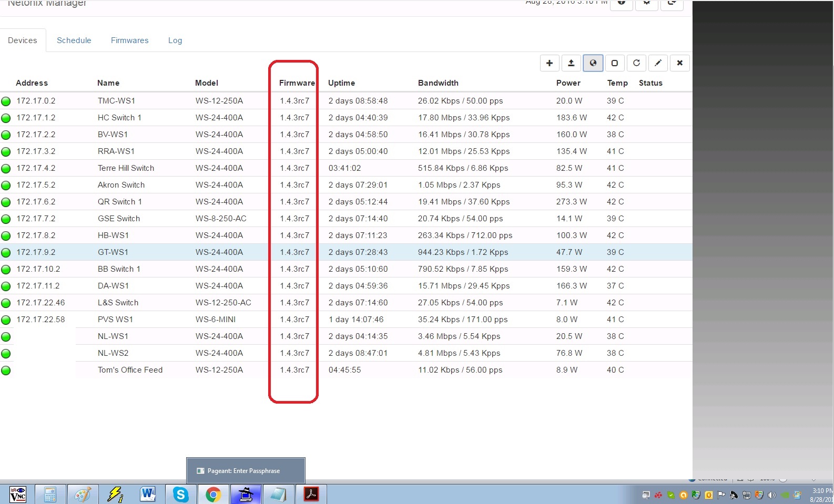834x504 pixels.
Task: Open the Firmwares tab
Action: 129,40
